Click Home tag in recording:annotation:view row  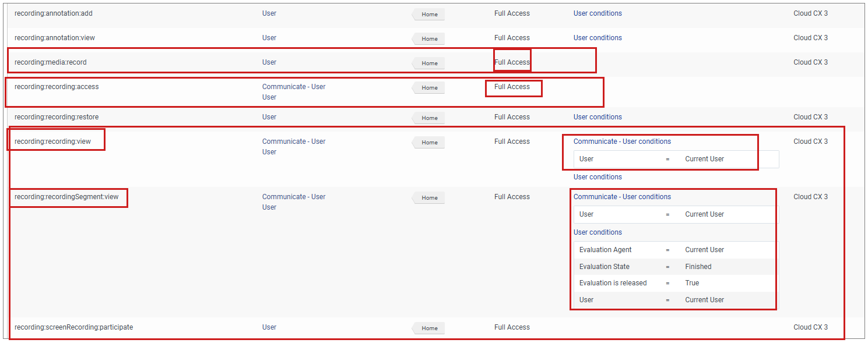point(429,39)
